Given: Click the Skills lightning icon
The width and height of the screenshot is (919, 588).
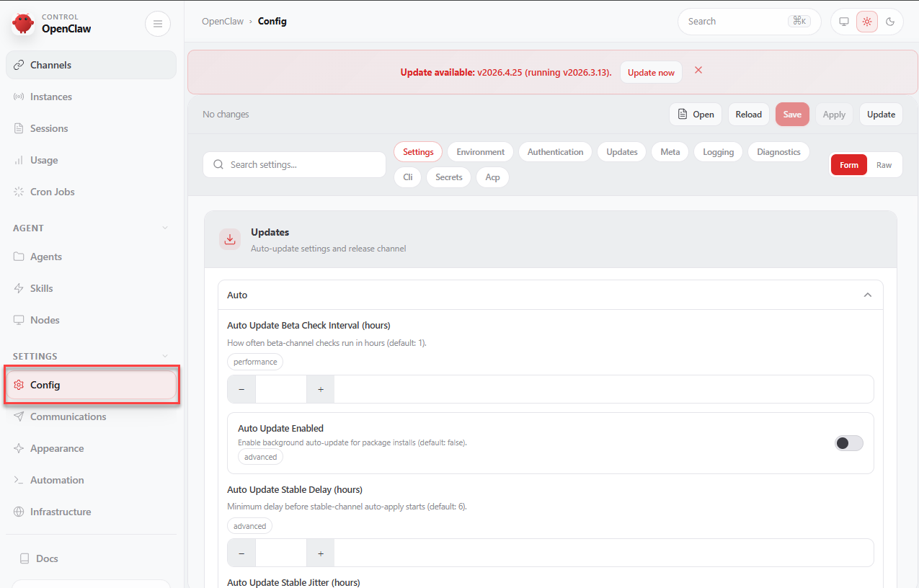Looking at the screenshot, I should [x=19, y=288].
